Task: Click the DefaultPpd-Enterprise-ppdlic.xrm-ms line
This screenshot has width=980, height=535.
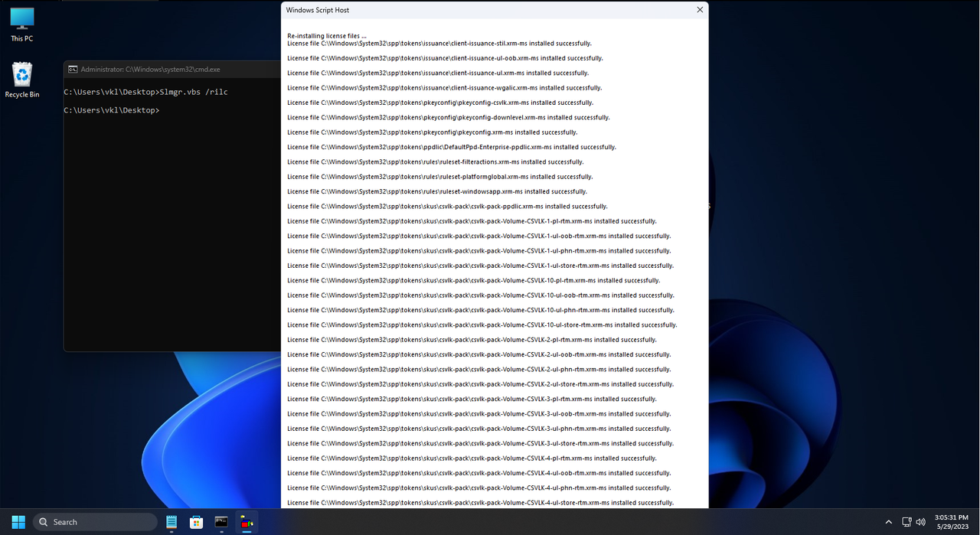Action: tap(452, 147)
